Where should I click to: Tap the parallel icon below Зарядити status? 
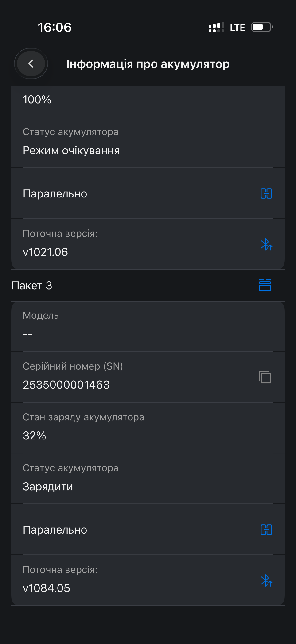point(266,530)
